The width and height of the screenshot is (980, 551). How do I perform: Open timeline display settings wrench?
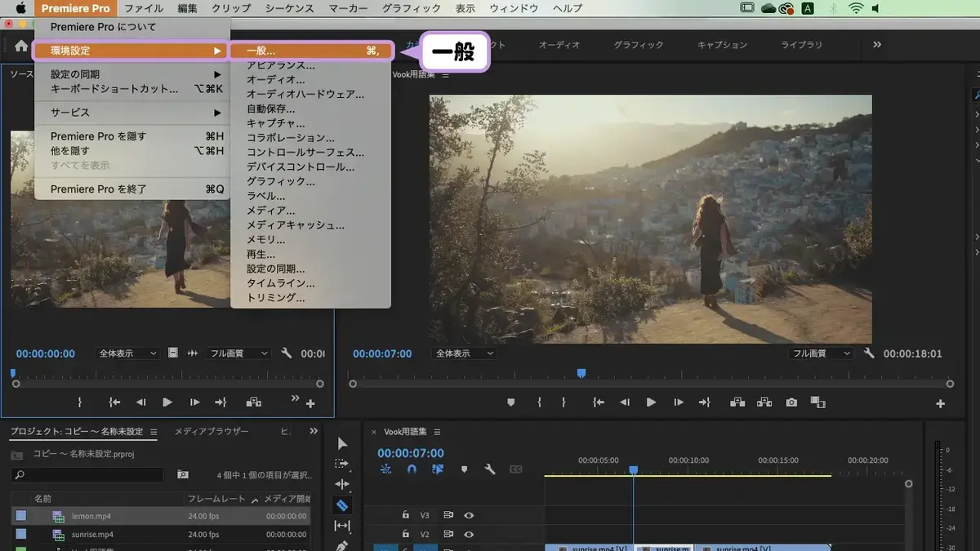(x=490, y=469)
